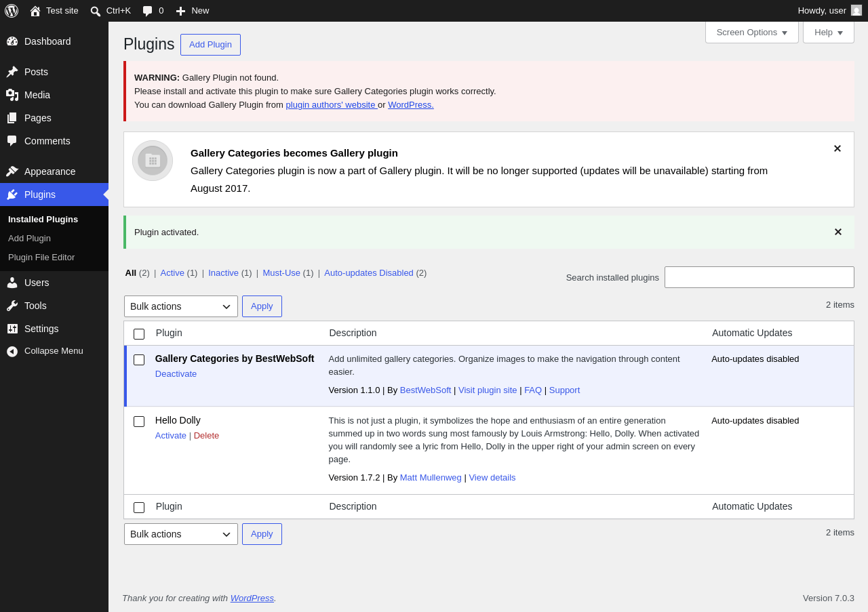Open the plugin authors' website link
Screen dimensions: 868x612
[331, 105]
